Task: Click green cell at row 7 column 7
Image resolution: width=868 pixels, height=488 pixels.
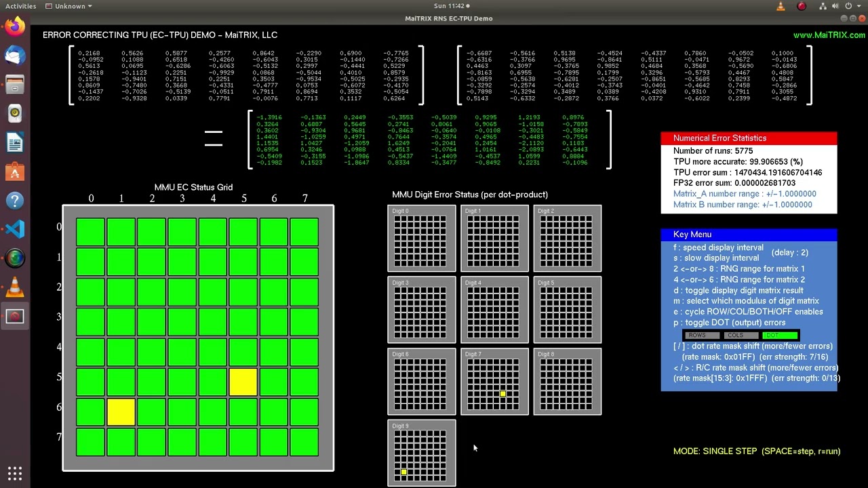Action: coord(304,442)
